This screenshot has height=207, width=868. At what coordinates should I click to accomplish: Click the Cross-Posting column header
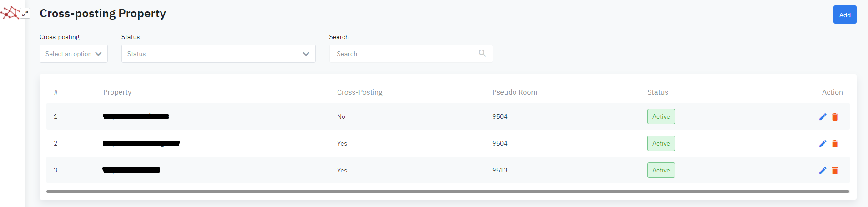[x=359, y=92]
